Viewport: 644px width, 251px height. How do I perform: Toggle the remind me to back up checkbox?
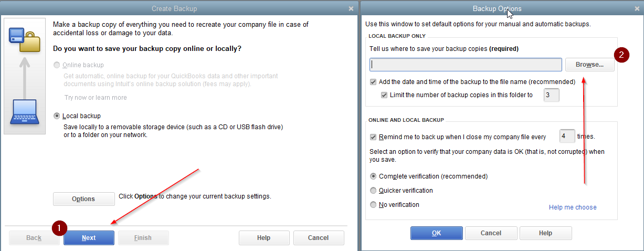373,137
